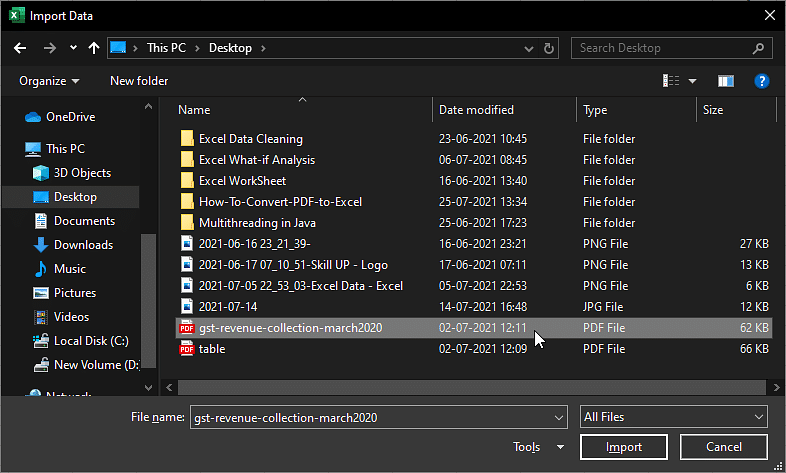The image size is (786, 473).
Task: Click the horizontal scrollbar in file list
Action: (x=471, y=387)
